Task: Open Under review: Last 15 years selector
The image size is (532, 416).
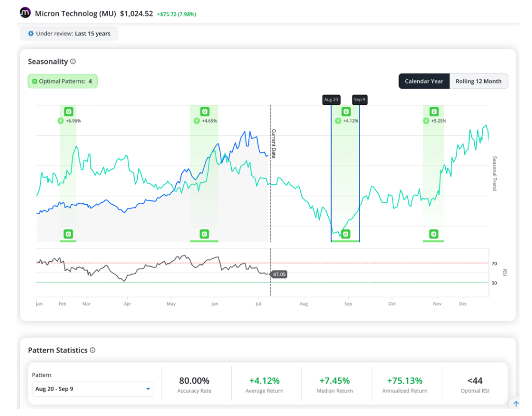Action: tap(69, 34)
